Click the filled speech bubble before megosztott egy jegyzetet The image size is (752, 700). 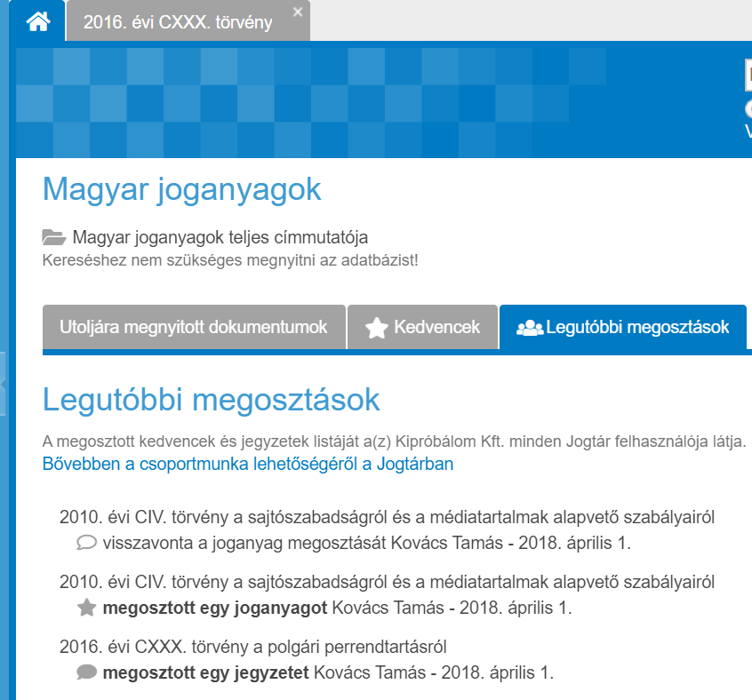[x=86, y=672]
